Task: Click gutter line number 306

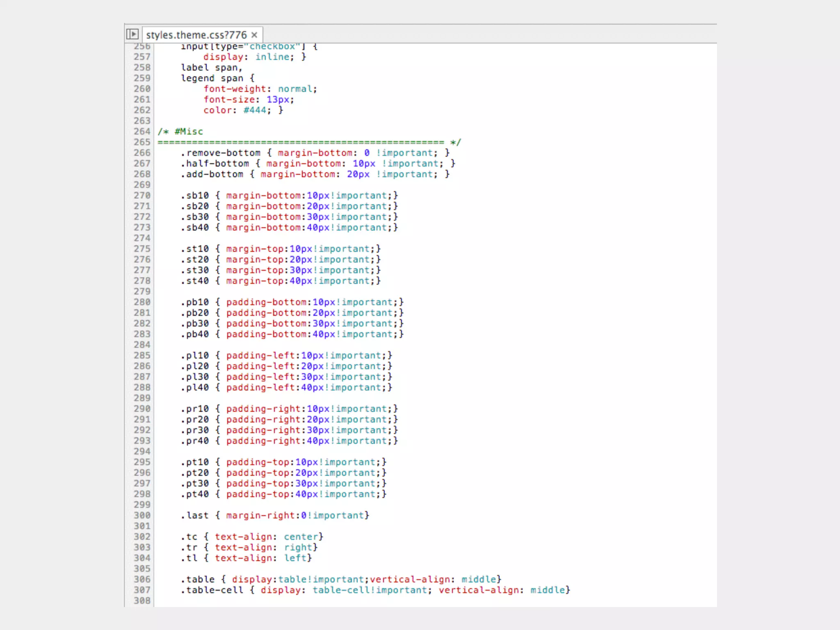Action: [142, 580]
